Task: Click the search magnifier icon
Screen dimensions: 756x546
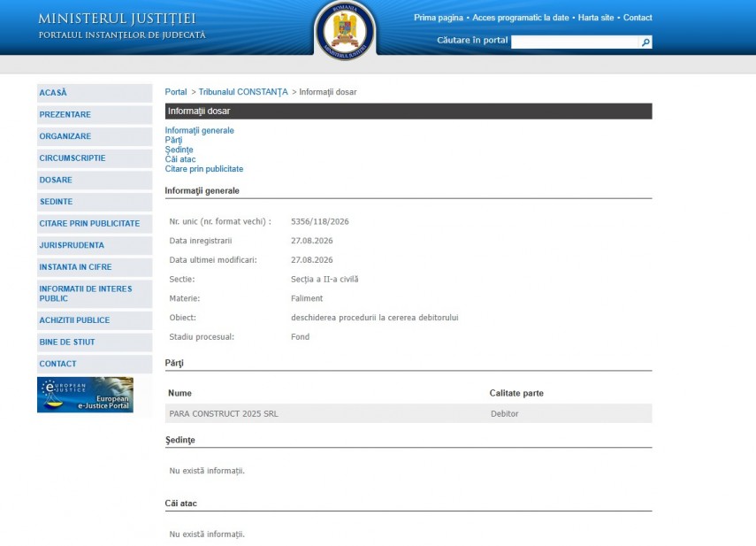Action: point(645,42)
